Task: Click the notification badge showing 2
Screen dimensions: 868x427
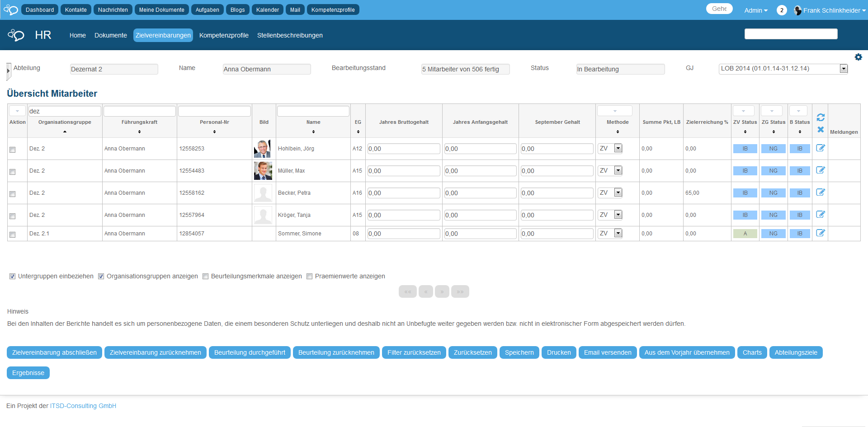Action: 782,10
